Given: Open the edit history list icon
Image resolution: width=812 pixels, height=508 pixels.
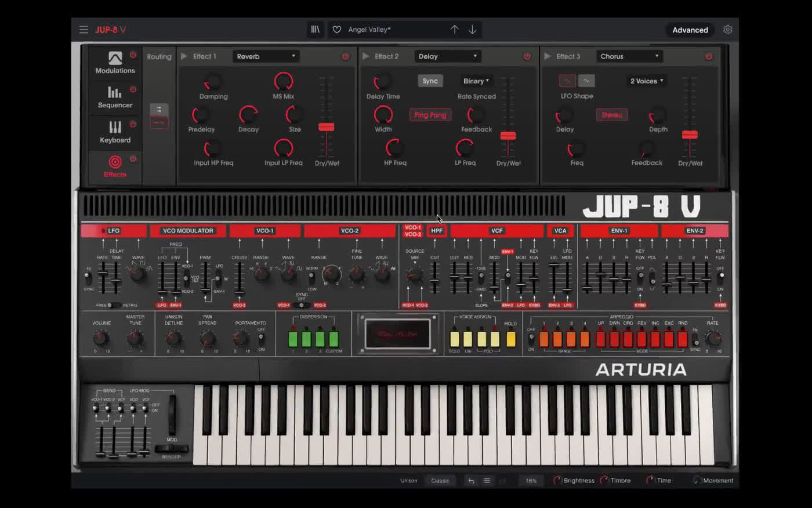Looking at the screenshot, I should 487,481.
